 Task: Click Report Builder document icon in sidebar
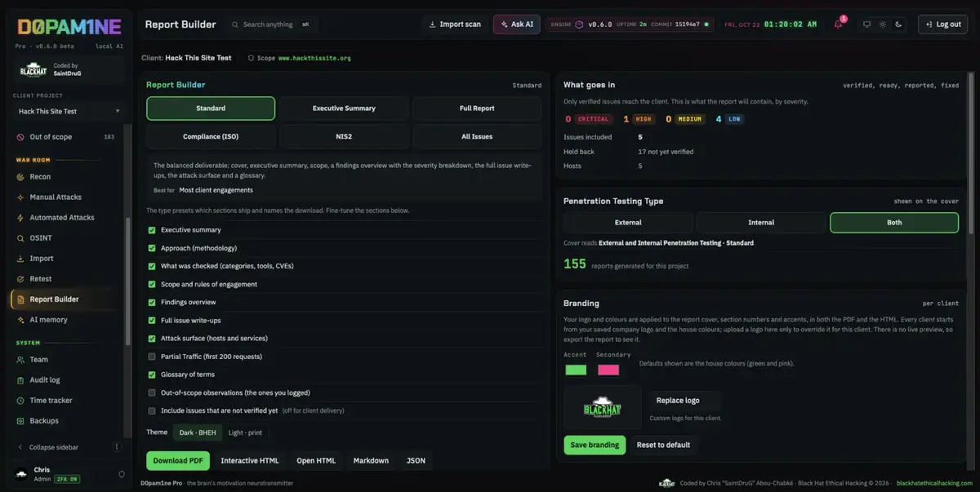[20, 299]
